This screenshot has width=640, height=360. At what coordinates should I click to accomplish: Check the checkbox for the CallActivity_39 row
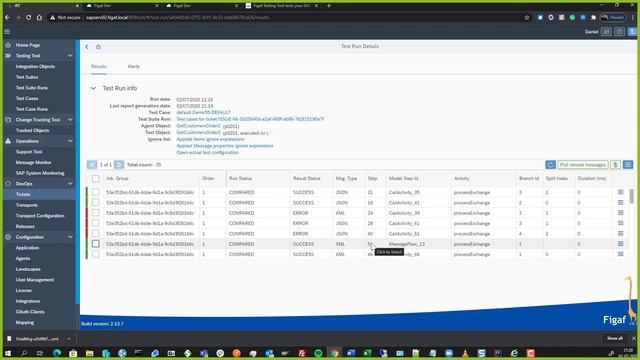tap(96, 213)
